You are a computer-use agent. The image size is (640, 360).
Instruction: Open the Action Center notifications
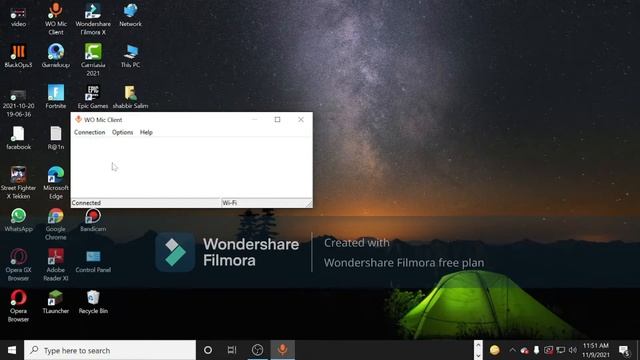click(x=624, y=350)
